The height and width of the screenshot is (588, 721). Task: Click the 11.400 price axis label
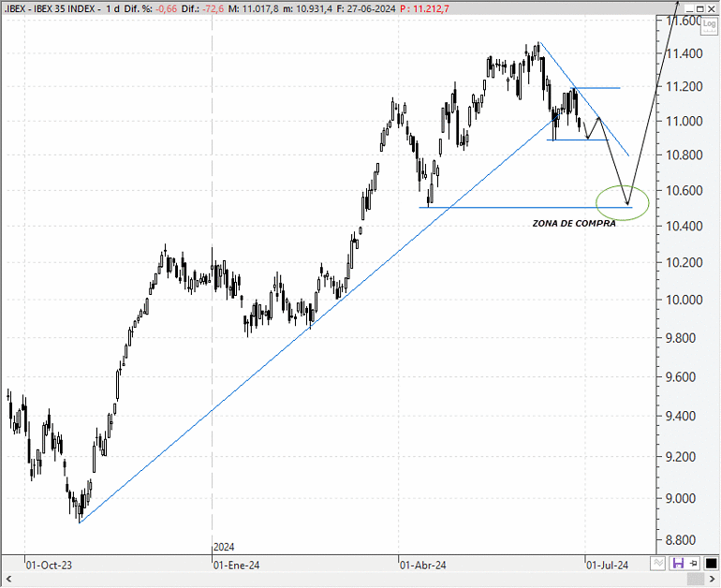[684, 53]
